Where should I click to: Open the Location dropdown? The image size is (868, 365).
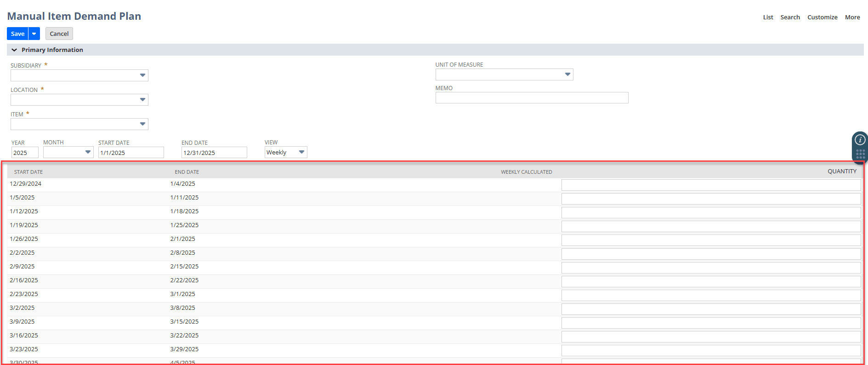pos(79,100)
